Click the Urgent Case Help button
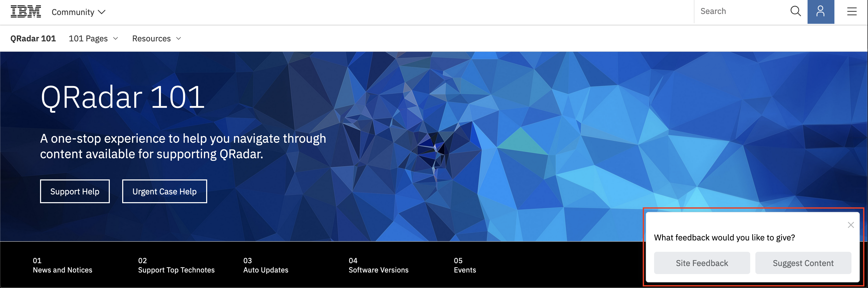Screen dimensions: 868x288 tap(165, 191)
